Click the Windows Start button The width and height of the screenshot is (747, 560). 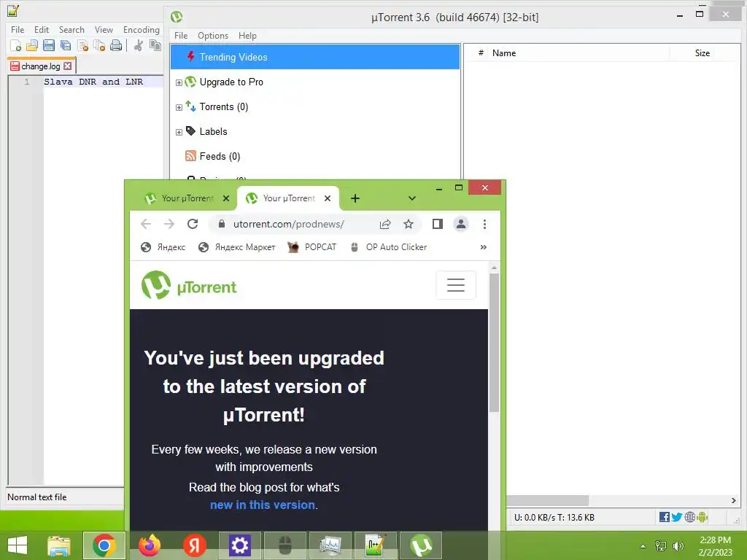(x=18, y=545)
